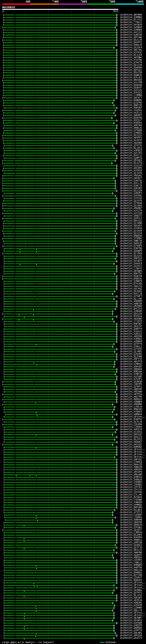This screenshot has height=644, width=146.
Task: Select the UniRef100_Q4C7K1 label
Action: click(x=131, y=50)
